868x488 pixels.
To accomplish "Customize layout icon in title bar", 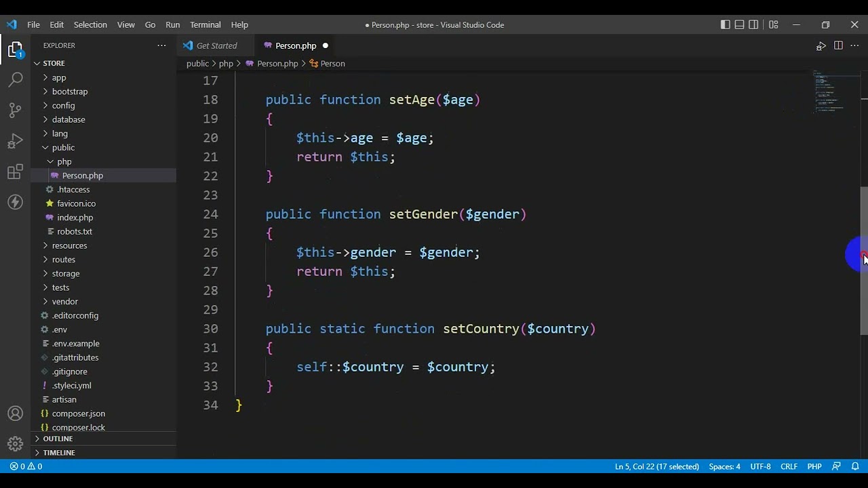I will tap(773, 24).
